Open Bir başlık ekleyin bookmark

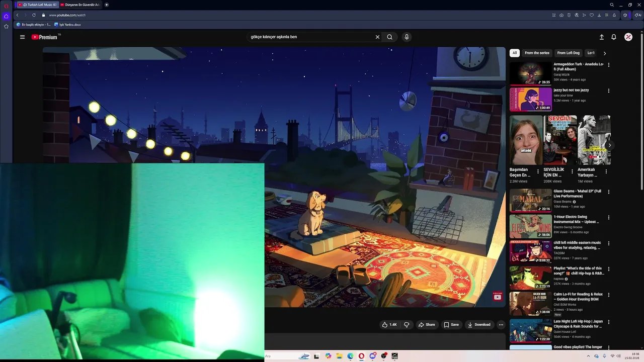pyautogui.click(x=33, y=25)
